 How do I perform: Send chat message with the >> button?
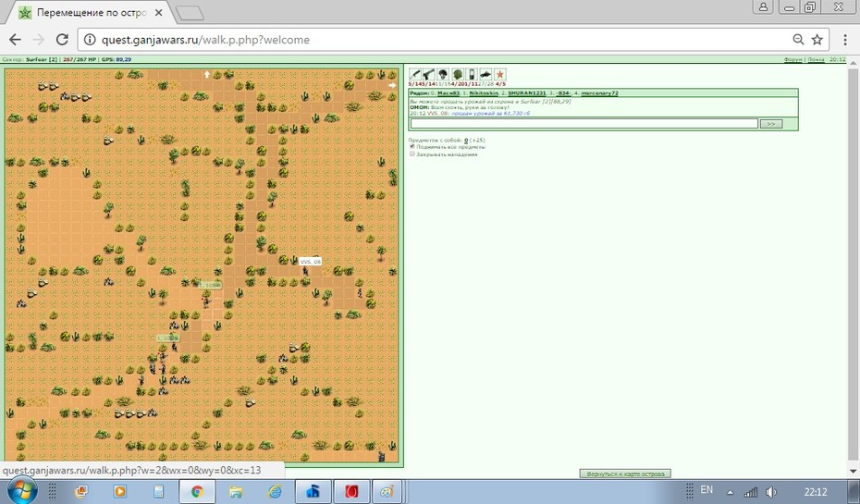pyautogui.click(x=770, y=124)
